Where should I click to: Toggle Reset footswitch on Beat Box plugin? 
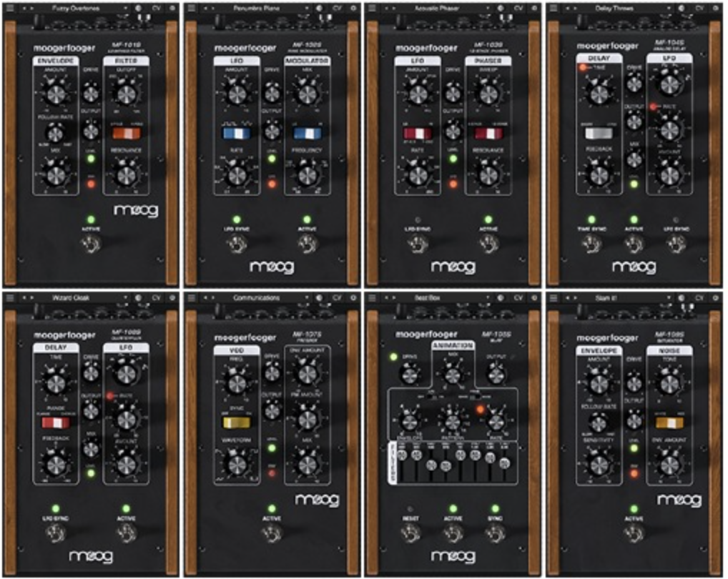410,533
